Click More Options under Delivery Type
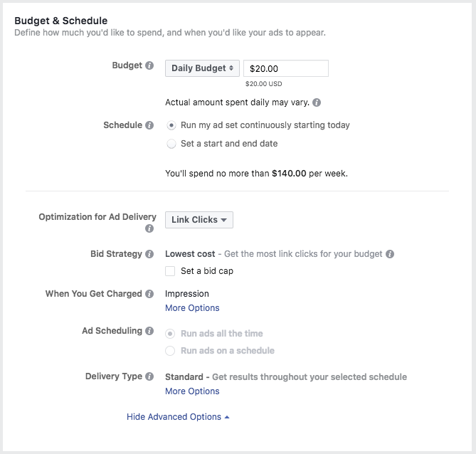The height and width of the screenshot is (454, 476). click(192, 391)
